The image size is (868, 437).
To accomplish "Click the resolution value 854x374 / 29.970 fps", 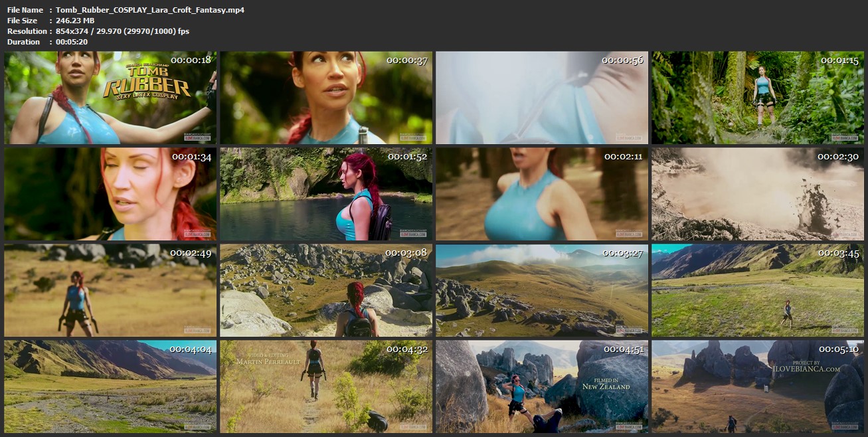I will tap(123, 31).
